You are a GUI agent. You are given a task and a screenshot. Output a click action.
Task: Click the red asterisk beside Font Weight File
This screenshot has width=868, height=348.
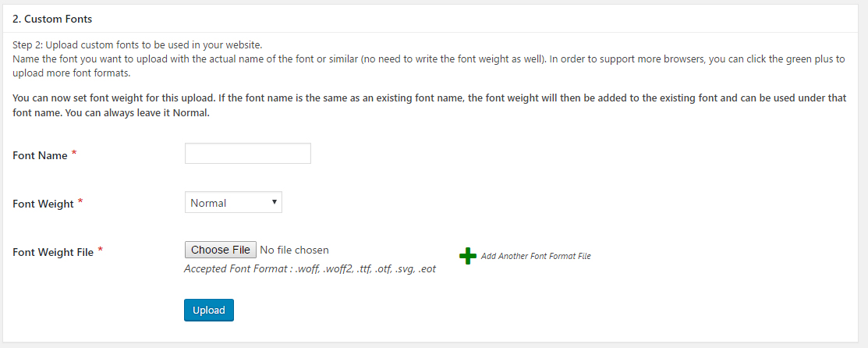point(101,250)
